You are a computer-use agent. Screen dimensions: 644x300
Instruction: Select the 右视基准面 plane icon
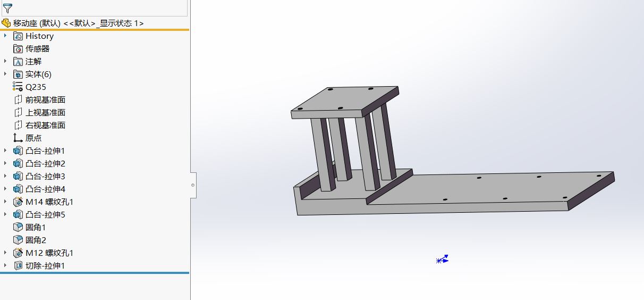[18, 126]
